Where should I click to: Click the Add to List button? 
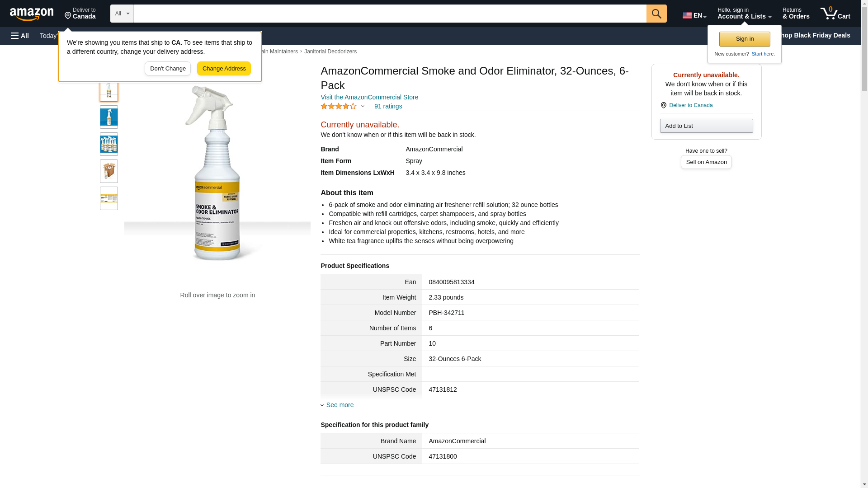click(706, 126)
